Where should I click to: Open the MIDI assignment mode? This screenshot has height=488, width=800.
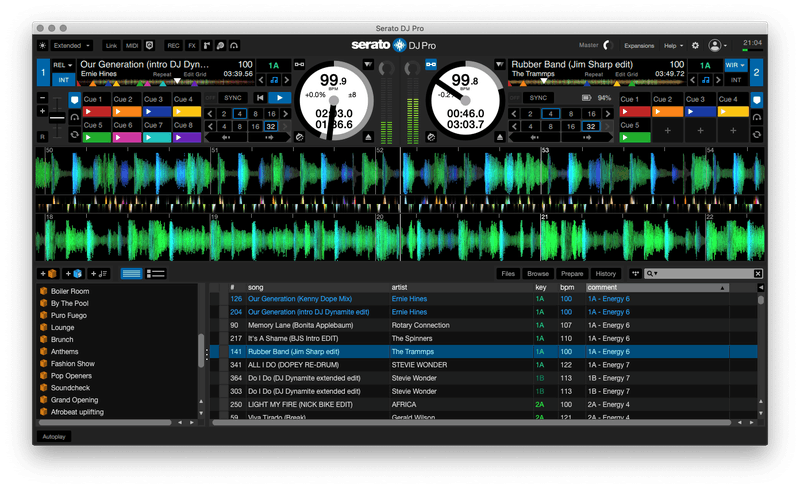pyautogui.click(x=132, y=45)
